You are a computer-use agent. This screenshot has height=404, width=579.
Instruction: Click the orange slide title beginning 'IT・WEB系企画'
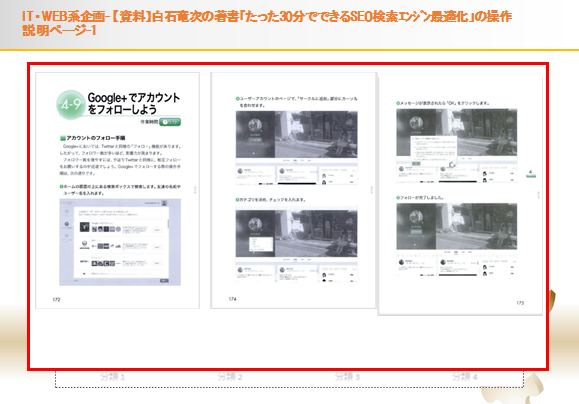point(267,23)
